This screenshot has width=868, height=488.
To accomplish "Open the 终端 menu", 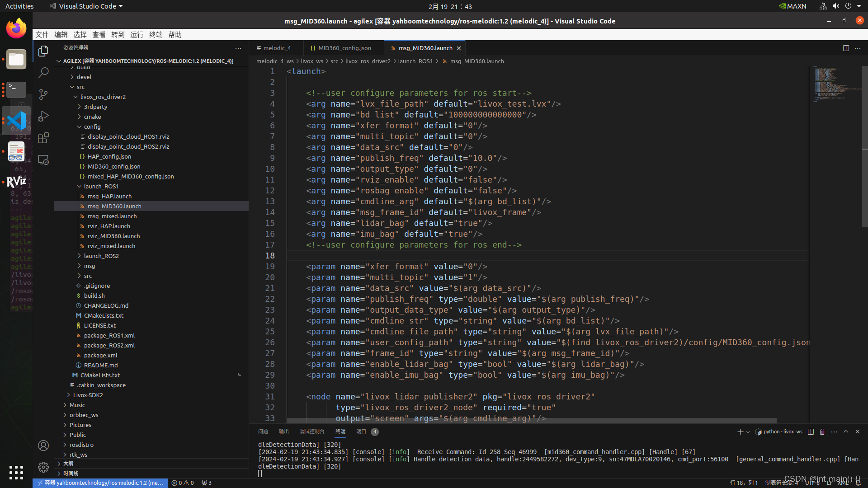I will (156, 35).
